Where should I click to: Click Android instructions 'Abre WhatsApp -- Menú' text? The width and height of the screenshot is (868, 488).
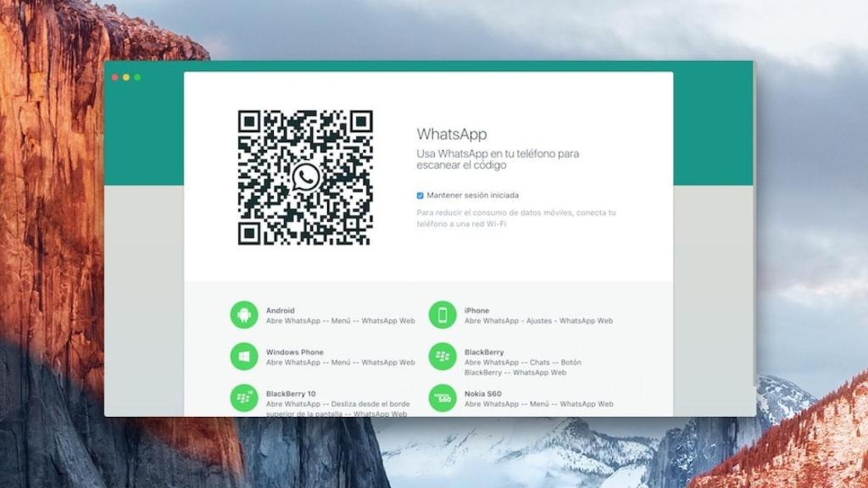point(341,321)
